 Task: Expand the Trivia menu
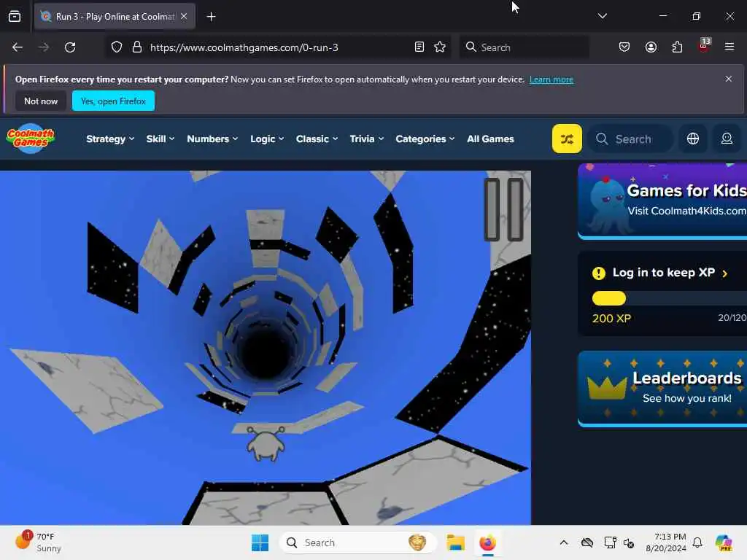(366, 139)
